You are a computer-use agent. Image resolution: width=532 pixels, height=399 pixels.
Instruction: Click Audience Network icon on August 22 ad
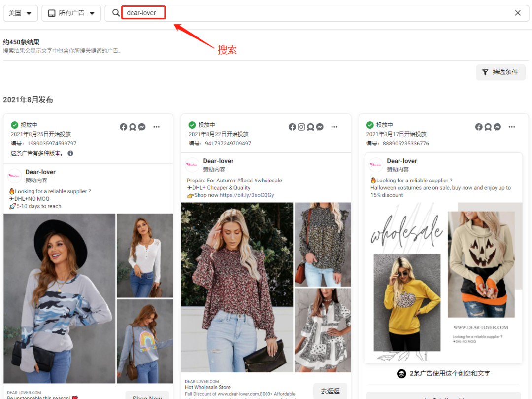point(310,127)
